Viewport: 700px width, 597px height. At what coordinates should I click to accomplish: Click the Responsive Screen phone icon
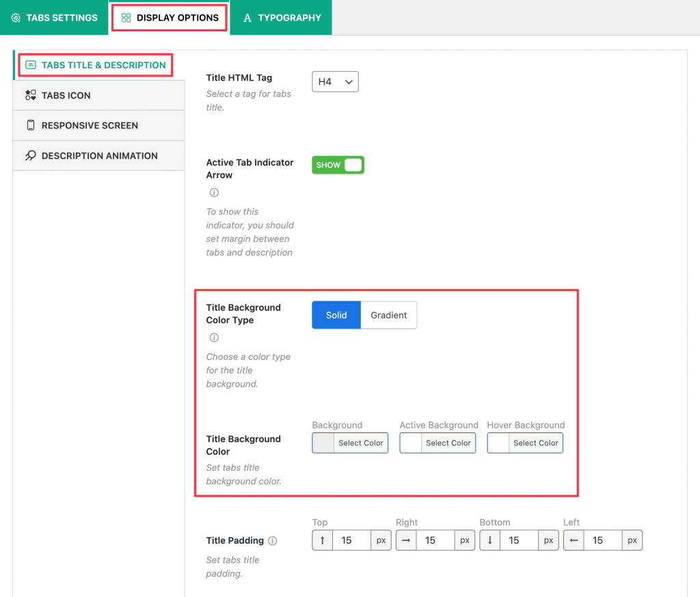tap(30, 126)
